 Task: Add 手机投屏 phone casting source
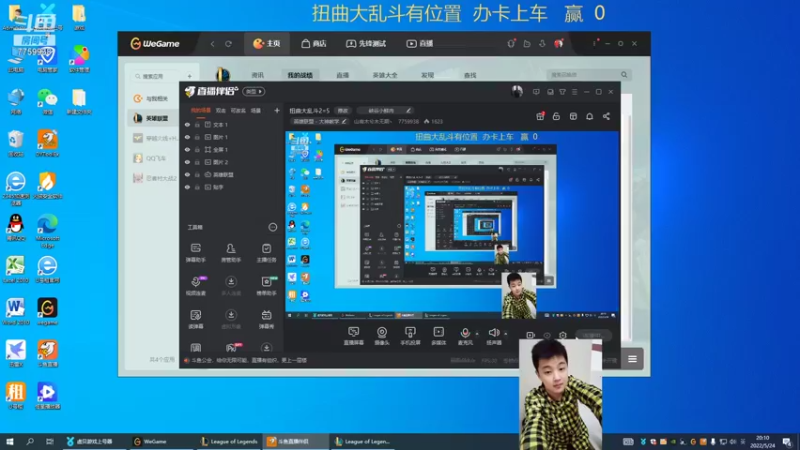[x=410, y=336]
